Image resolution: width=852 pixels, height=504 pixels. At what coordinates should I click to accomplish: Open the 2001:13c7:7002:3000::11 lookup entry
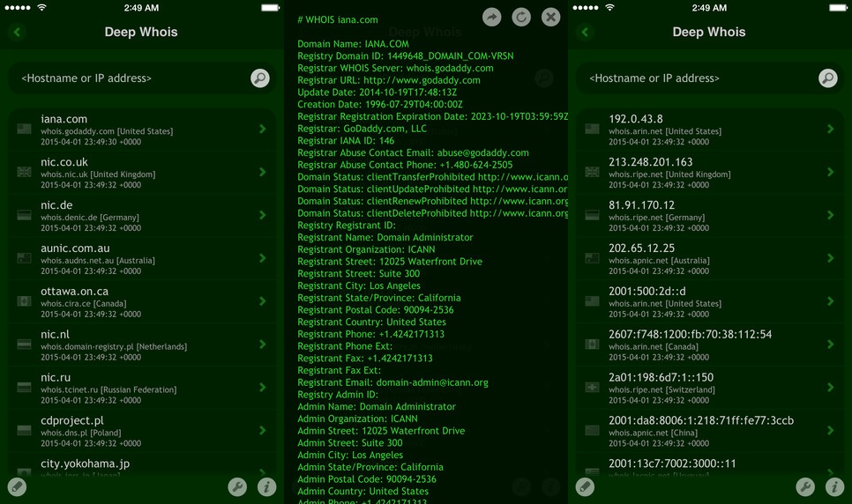710,465
